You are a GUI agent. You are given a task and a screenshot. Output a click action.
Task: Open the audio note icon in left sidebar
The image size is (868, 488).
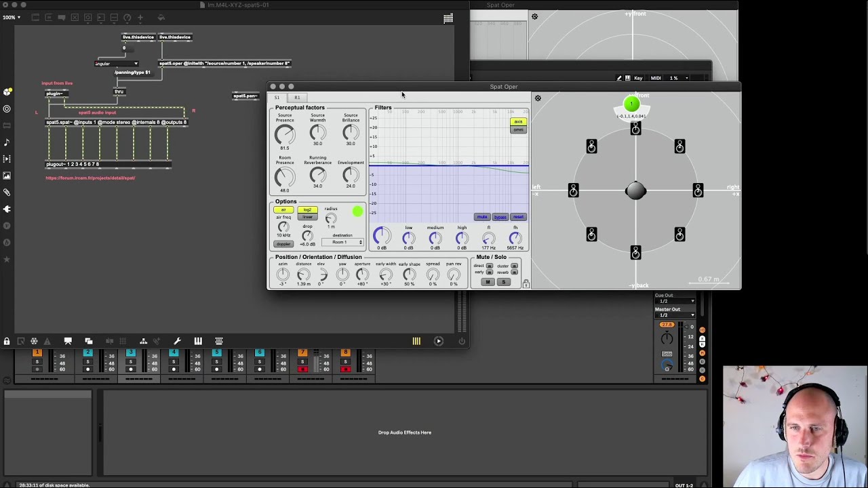click(x=7, y=142)
